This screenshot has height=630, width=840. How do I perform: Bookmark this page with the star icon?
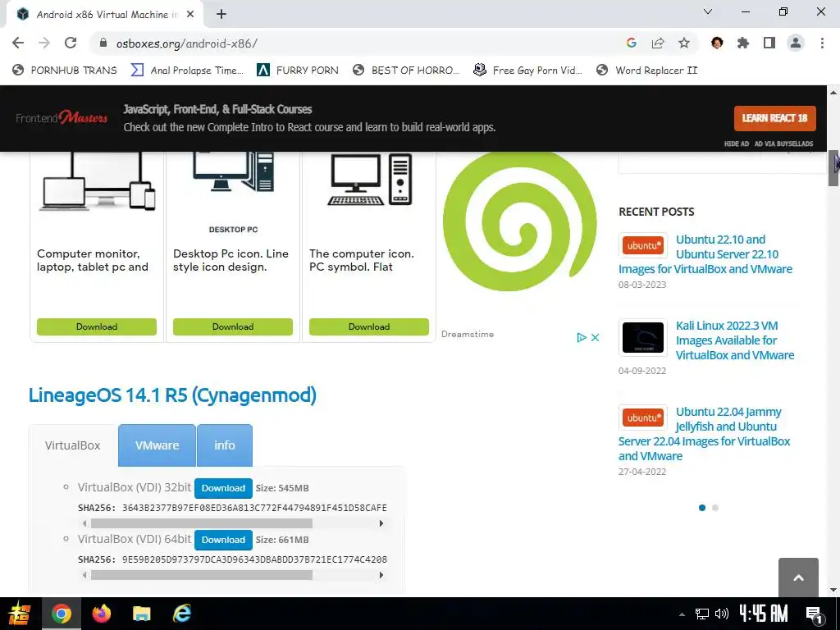684,43
